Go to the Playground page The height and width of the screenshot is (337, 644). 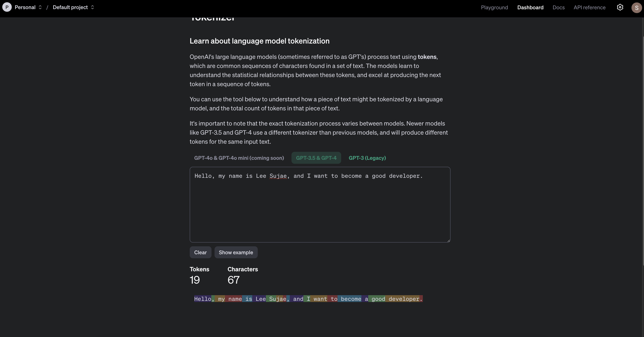click(x=494, y=8)
